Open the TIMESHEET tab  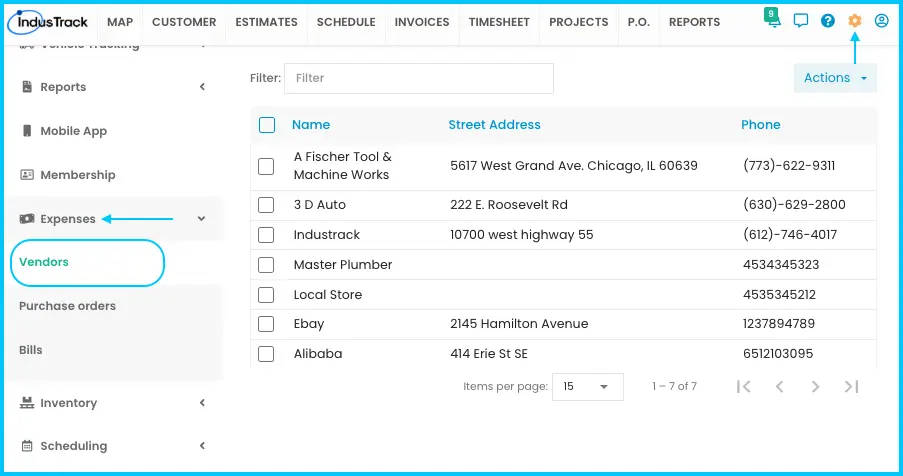[499, 22]
